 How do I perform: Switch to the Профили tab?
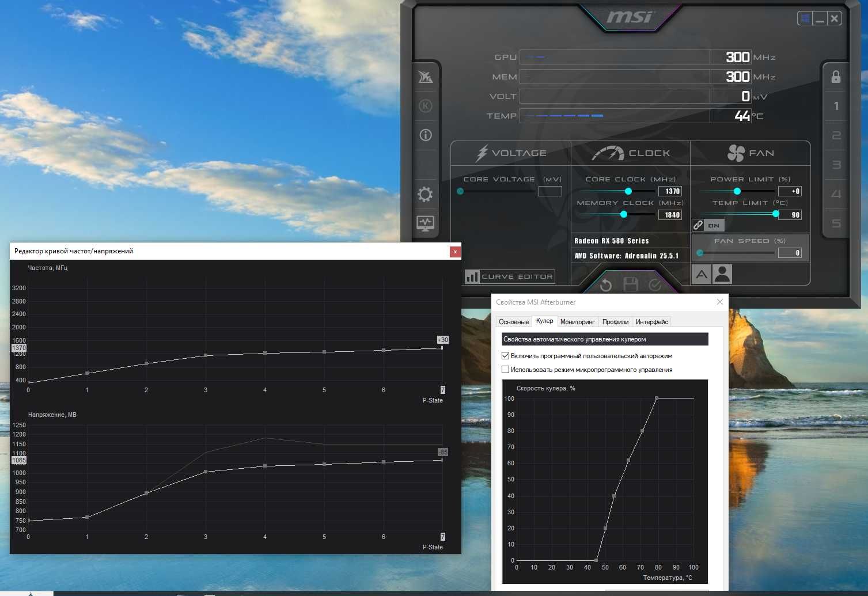click(615, 322)
